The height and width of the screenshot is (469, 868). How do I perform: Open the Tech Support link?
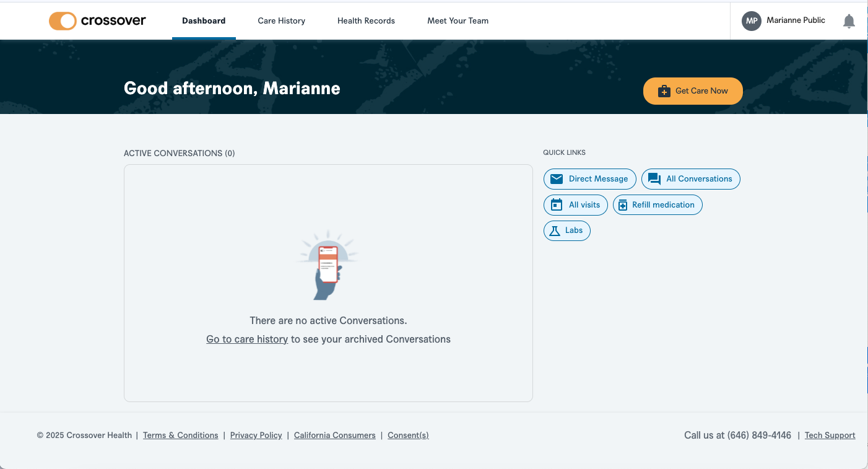click(830, 436)
